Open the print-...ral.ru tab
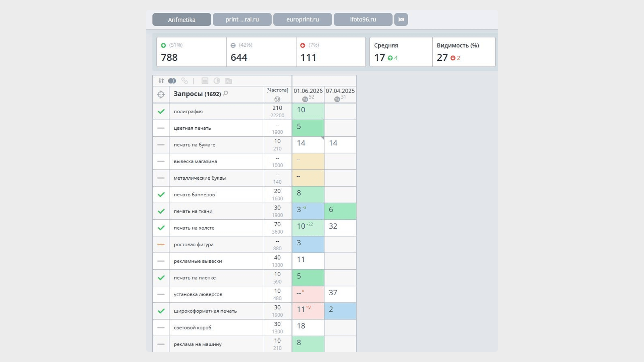Screen dimensions: 644x362 click(242, 19)
